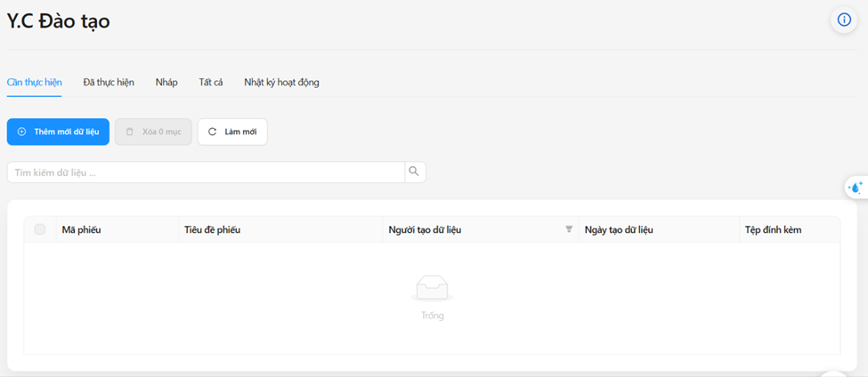Toggle the select-all checkbox in table header
Viewport: 868px width, 377px height.
click(40, 229)
